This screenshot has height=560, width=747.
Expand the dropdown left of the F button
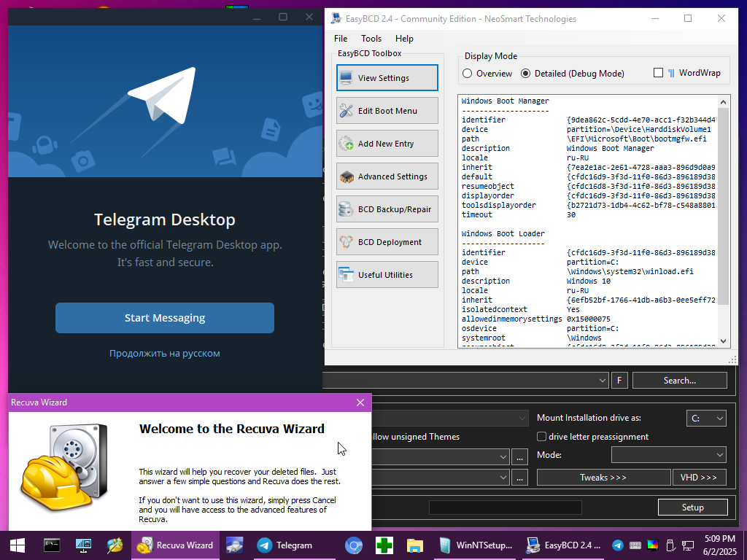coord(465,381)
